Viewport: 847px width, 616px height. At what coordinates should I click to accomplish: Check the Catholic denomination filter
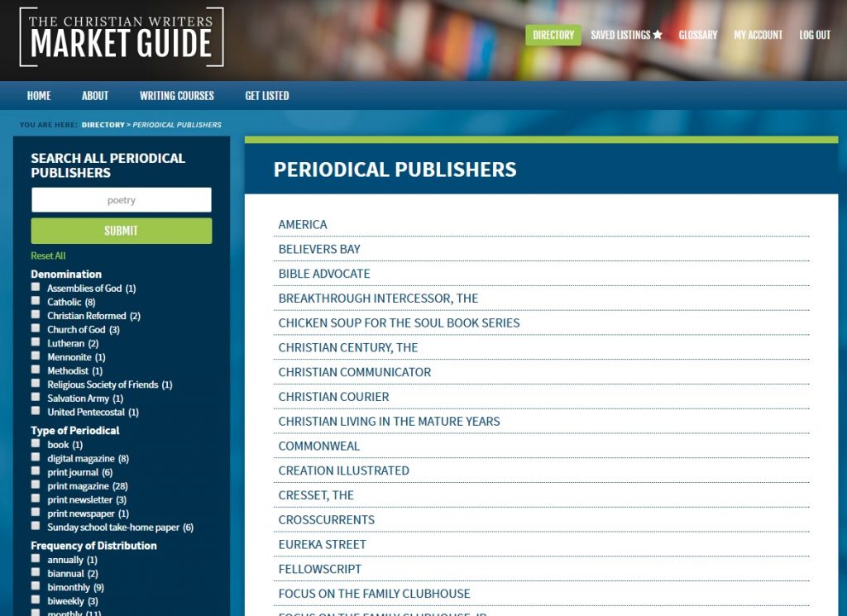click(36, 301)
